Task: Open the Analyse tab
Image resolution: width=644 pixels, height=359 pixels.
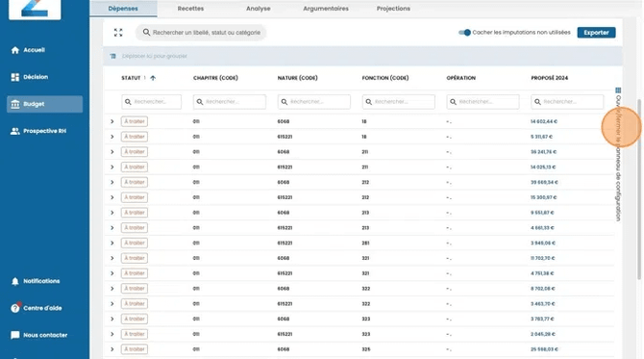Action: (259, 9)
